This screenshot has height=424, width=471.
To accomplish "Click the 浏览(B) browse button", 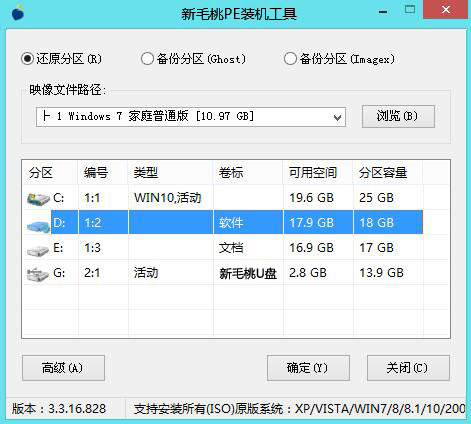I will click(x=398, y=116).
